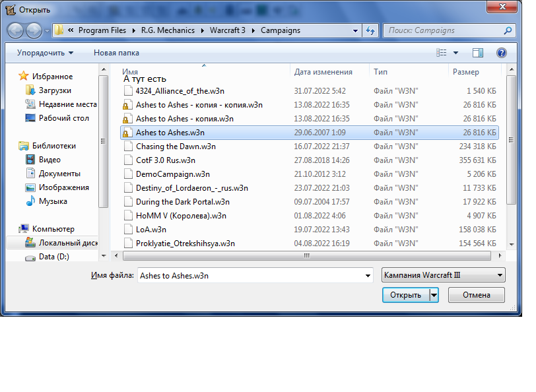536x392 pixels.
Task: Open 'Загрузки' folder in sidebar
Action: pos(55,90)
